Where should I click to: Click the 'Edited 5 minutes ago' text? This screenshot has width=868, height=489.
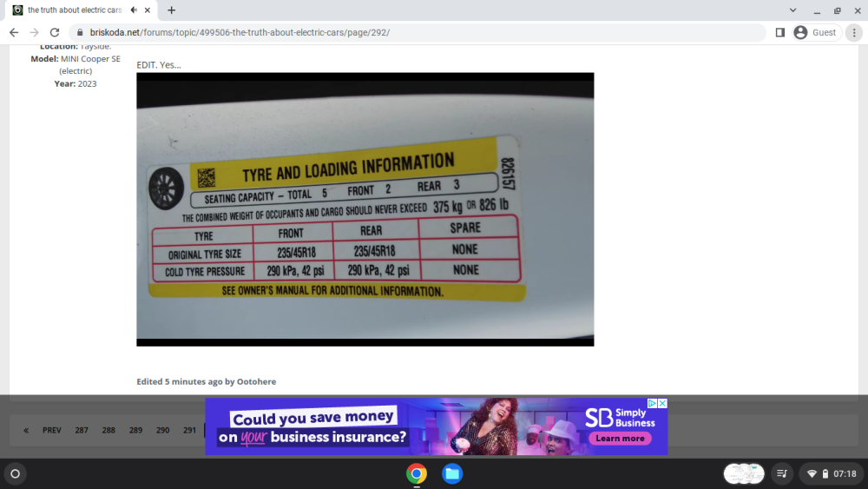[180, 381]
